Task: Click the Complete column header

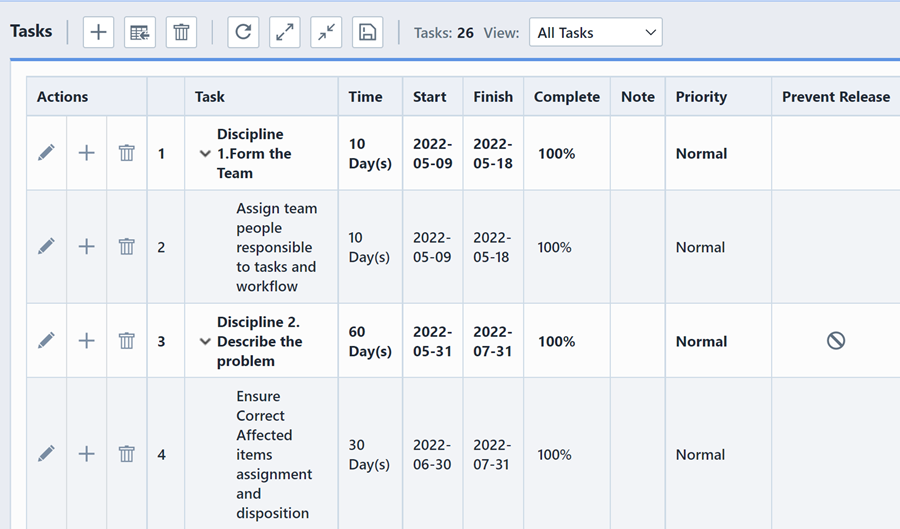Action: [566, 97]
